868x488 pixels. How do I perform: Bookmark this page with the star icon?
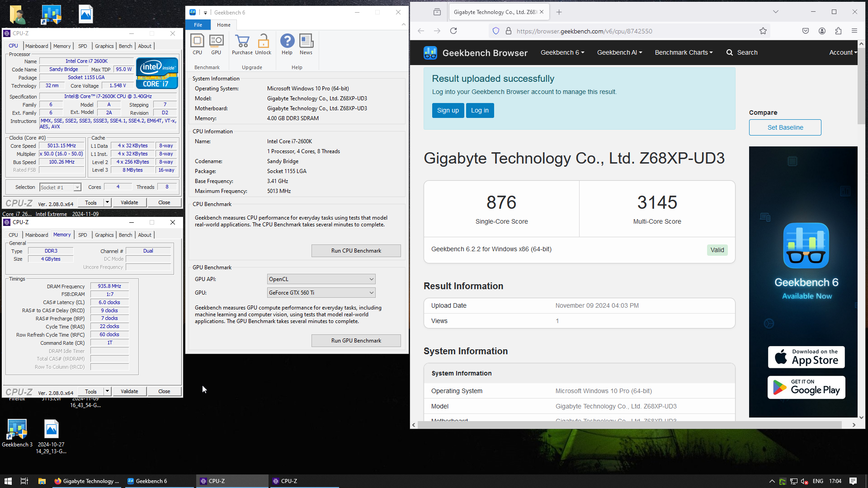[763, 31]
